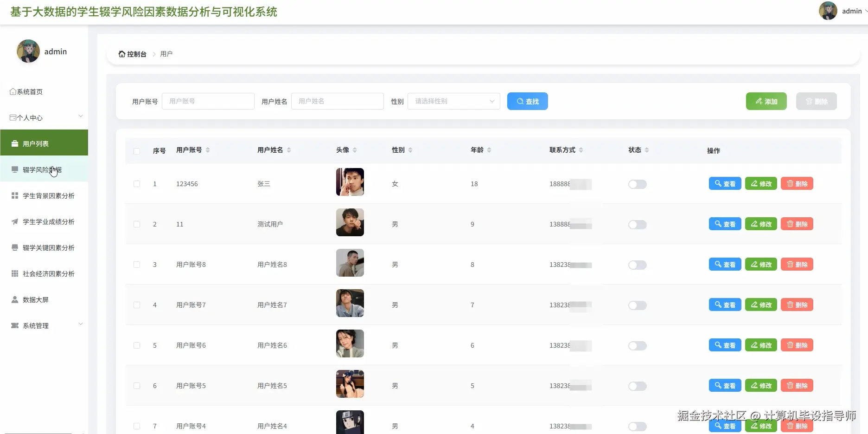Image resolution: width=868 pixels, height=434 pixels.
Task: Check the row checkbox for 用户账号7
Action: pyautogui.click(x=137, y=305)
